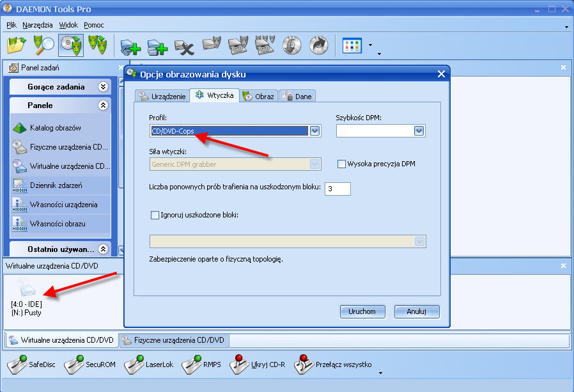
Task: Select virtual drive 4:0 IDE icon
Action: pyautogui.click(x=26, y=287)
